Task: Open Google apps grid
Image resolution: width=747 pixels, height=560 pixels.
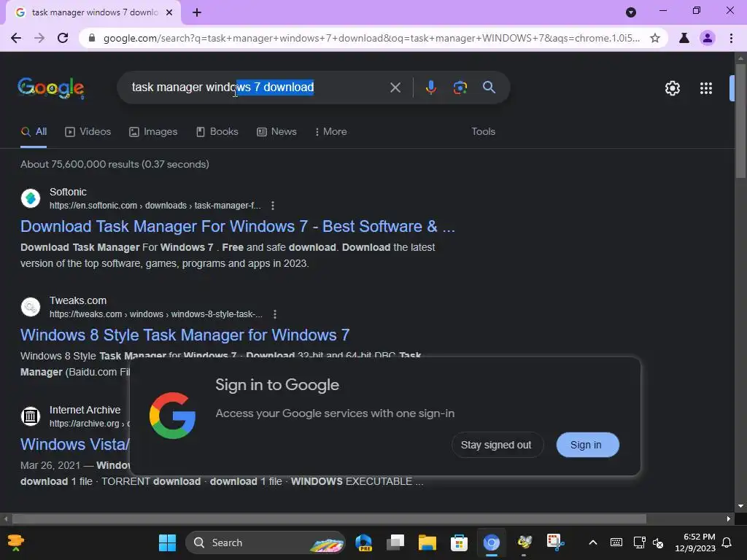Action: (x=706, y=88)
